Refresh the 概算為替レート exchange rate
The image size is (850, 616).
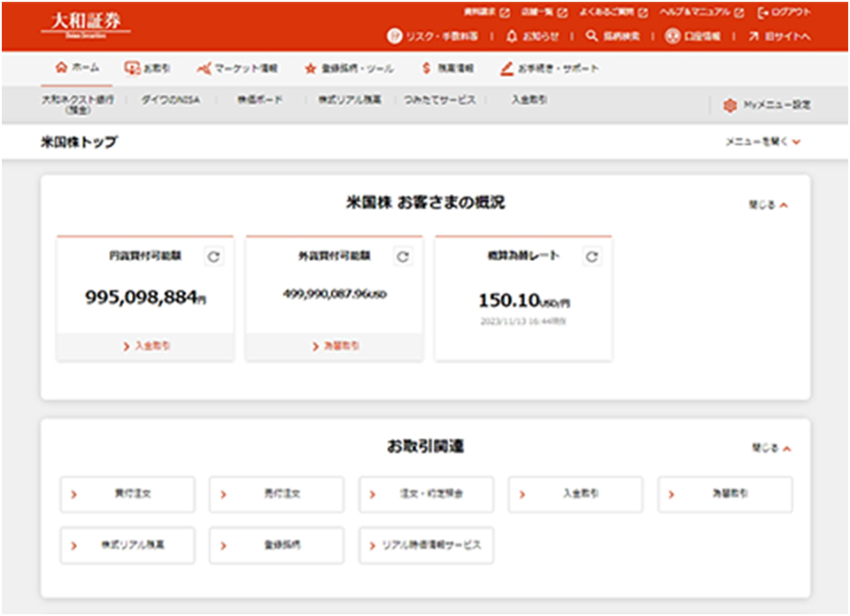click(592, 257)
